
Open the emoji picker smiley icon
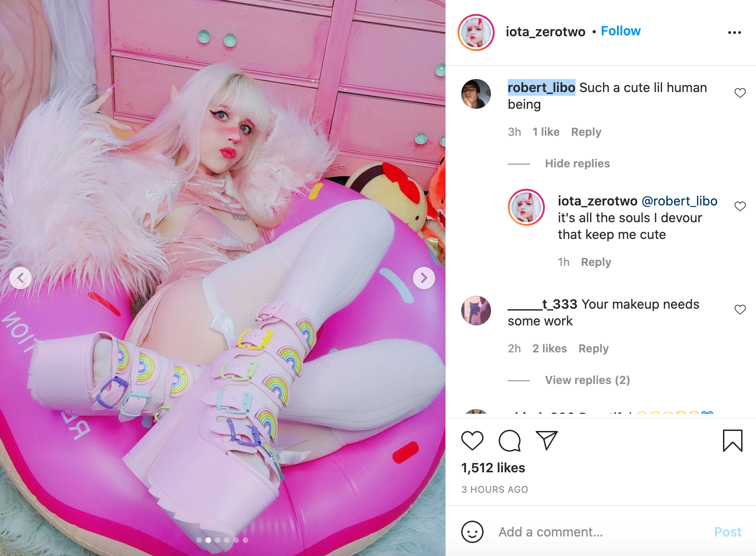pos(472,531)
